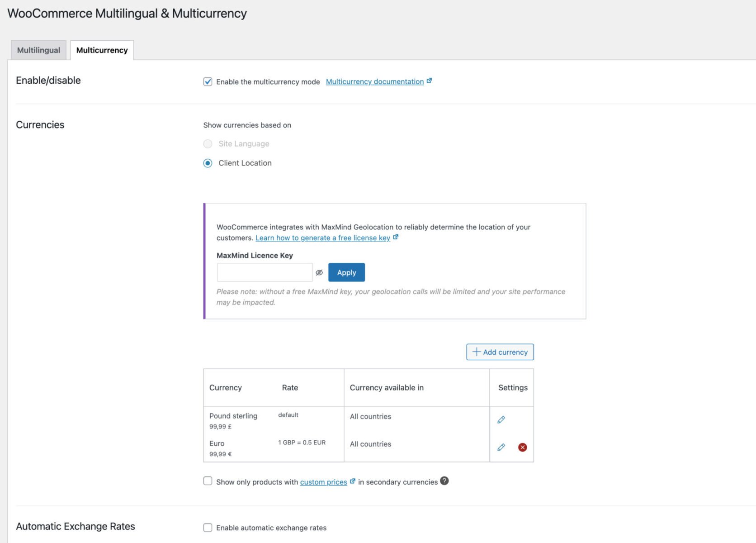Click the 'Rate' column header
The image size is (756, 543).
pos(290,388)
